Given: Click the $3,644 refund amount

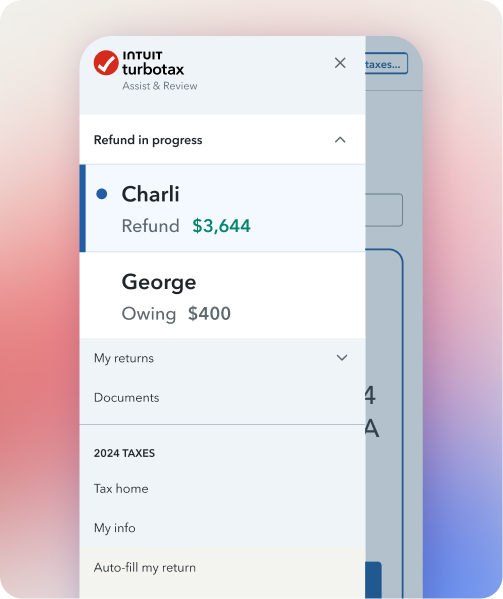Looking at the screenshot, I should tap(221, 226).
